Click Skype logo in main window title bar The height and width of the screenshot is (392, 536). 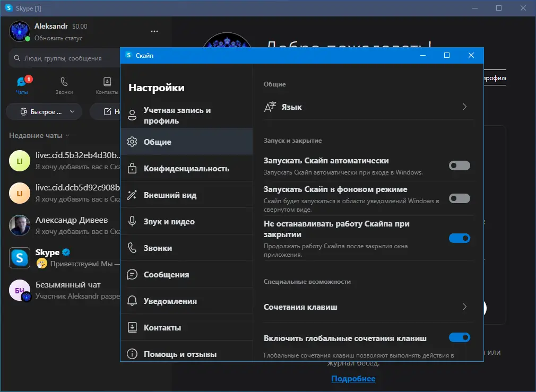(x=9, y=8)
